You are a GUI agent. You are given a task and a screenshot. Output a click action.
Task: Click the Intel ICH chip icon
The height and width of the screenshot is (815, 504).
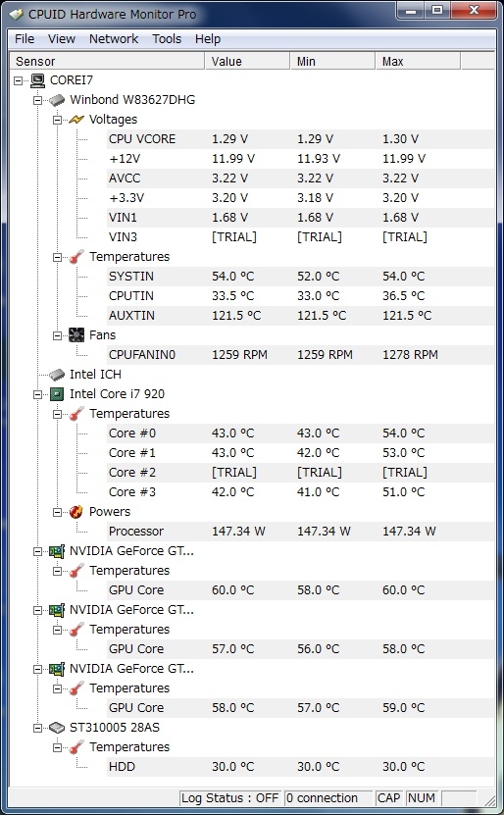coord(57,375)
